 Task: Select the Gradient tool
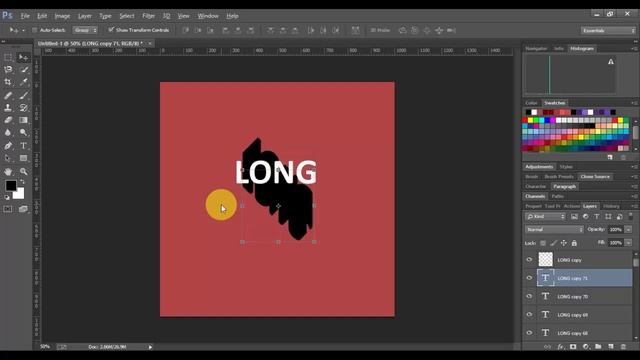pos(24,120)
